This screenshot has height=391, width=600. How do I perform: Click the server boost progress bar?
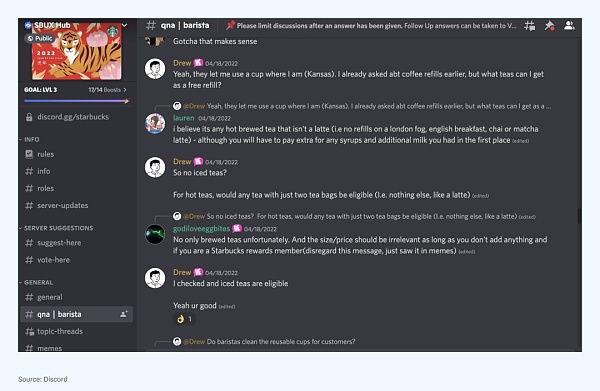tap(77, 101)
